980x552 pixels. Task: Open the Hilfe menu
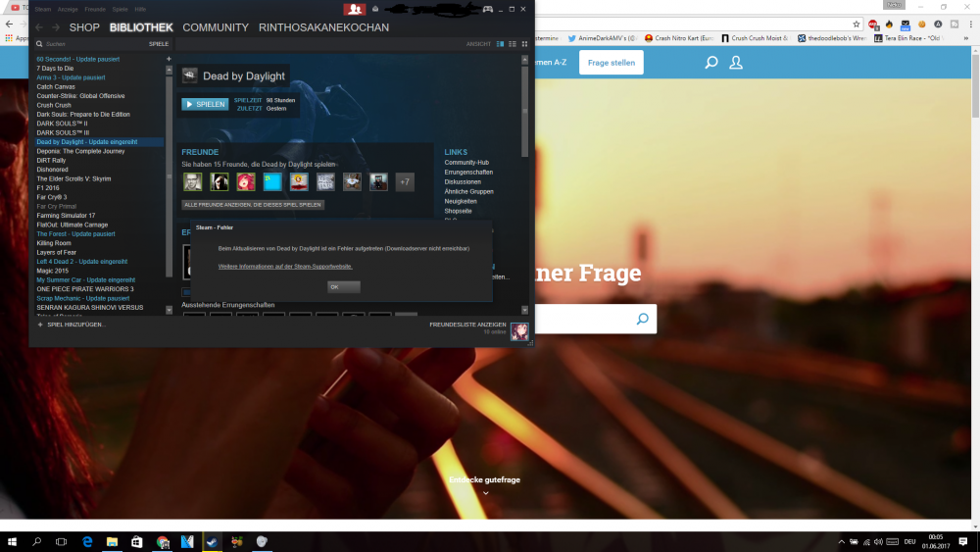[140, 10]
